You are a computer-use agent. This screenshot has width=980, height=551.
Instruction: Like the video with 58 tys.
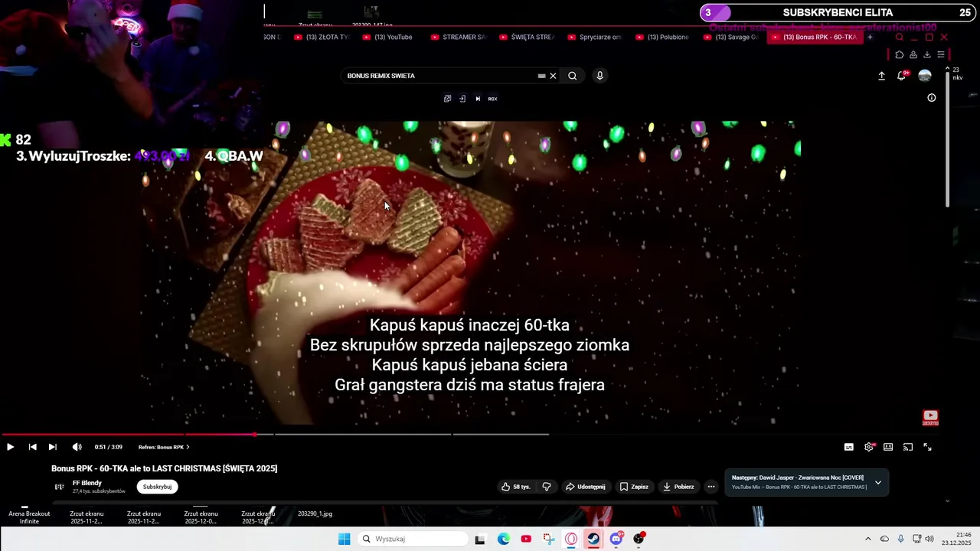(x=515, y=487)
